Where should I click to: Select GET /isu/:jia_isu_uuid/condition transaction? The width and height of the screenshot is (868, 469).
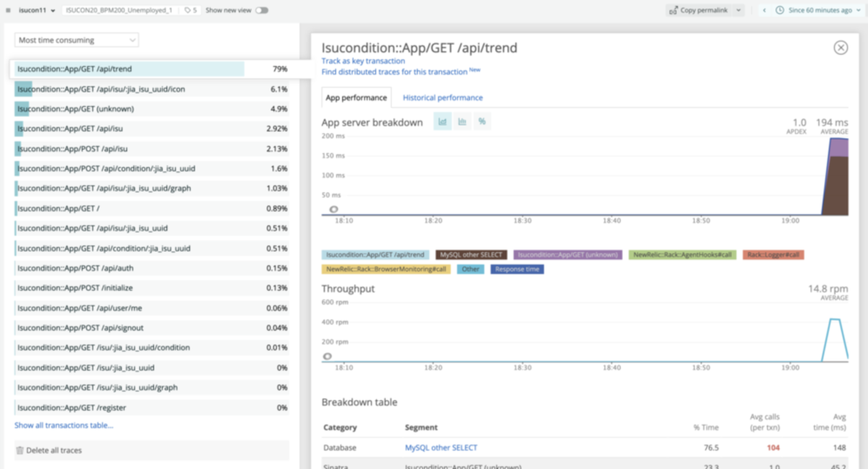point(152,348)
